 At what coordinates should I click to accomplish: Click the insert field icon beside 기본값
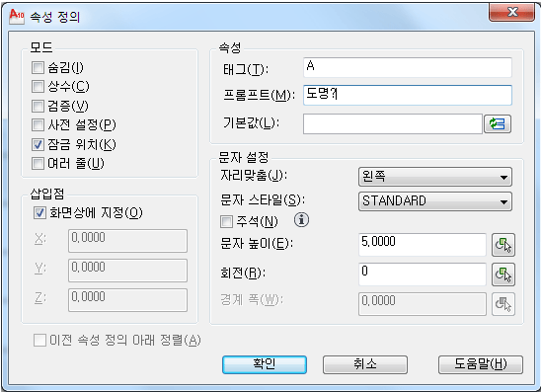[498, 123]
